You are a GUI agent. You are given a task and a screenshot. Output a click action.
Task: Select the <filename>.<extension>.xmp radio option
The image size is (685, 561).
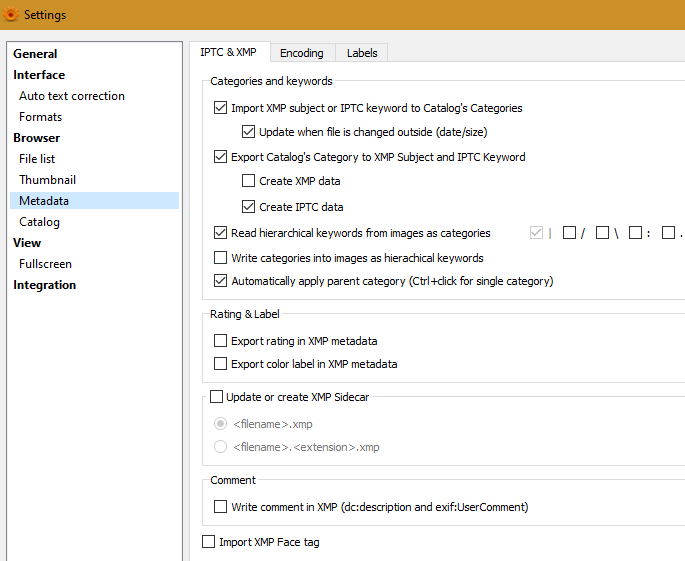coord(221,447)
